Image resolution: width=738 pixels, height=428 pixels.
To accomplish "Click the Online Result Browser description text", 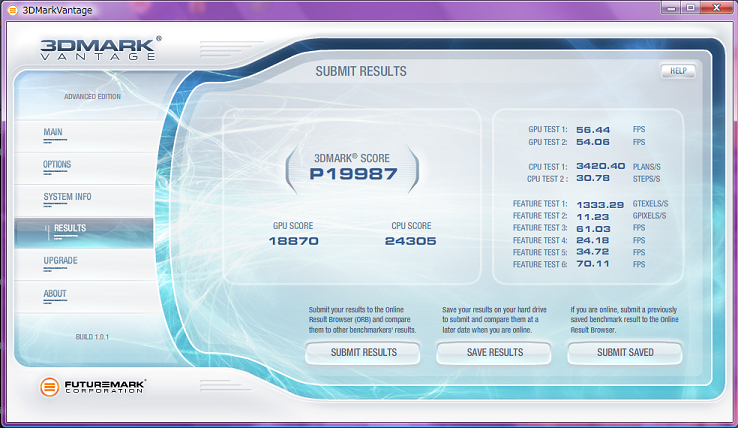I will (362, 320).
